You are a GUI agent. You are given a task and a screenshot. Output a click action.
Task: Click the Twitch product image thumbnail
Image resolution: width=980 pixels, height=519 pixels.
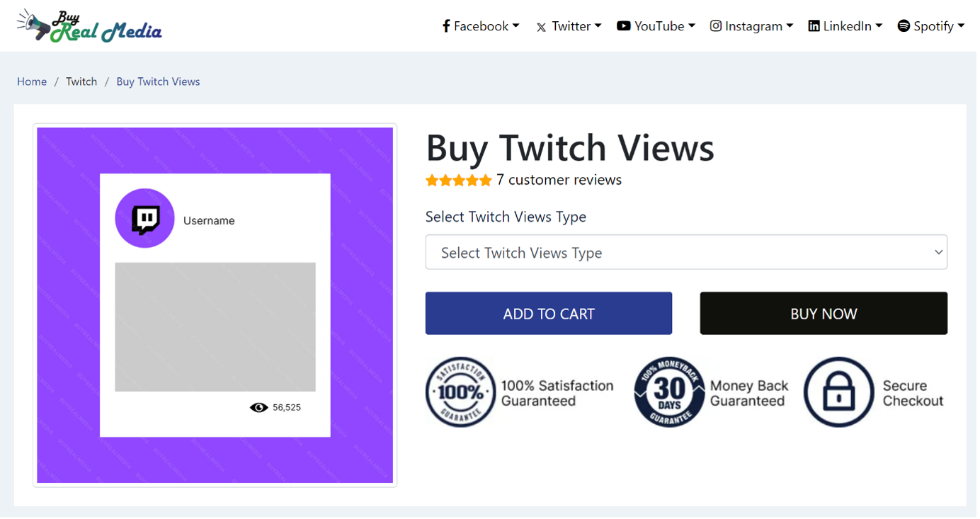coord(215,305)
